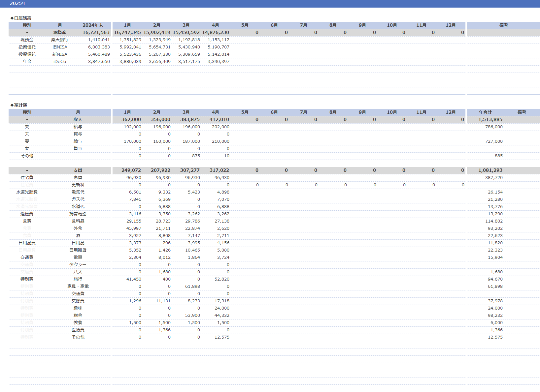Image resolution: width=540 pixels, height=392 pixels.
Task: Select the ガス代 row label
Action: pos(78,199)
